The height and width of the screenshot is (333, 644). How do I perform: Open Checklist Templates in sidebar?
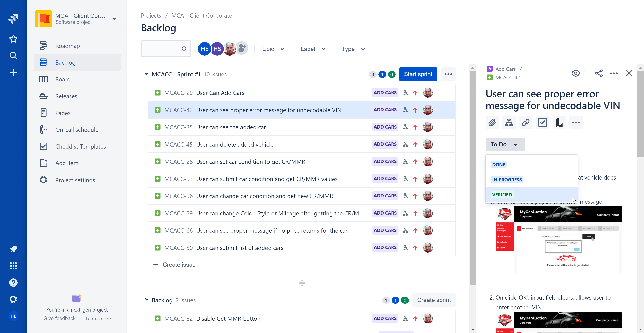[77, 146]
